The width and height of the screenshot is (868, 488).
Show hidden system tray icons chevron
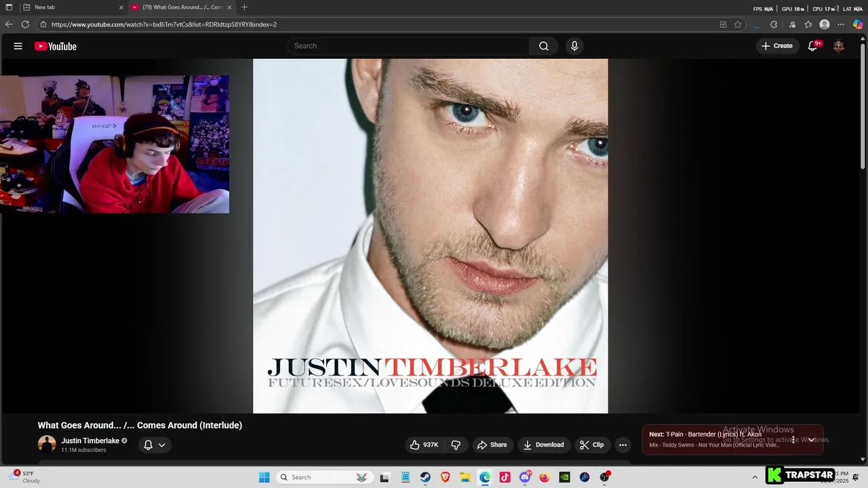[755, 477]
